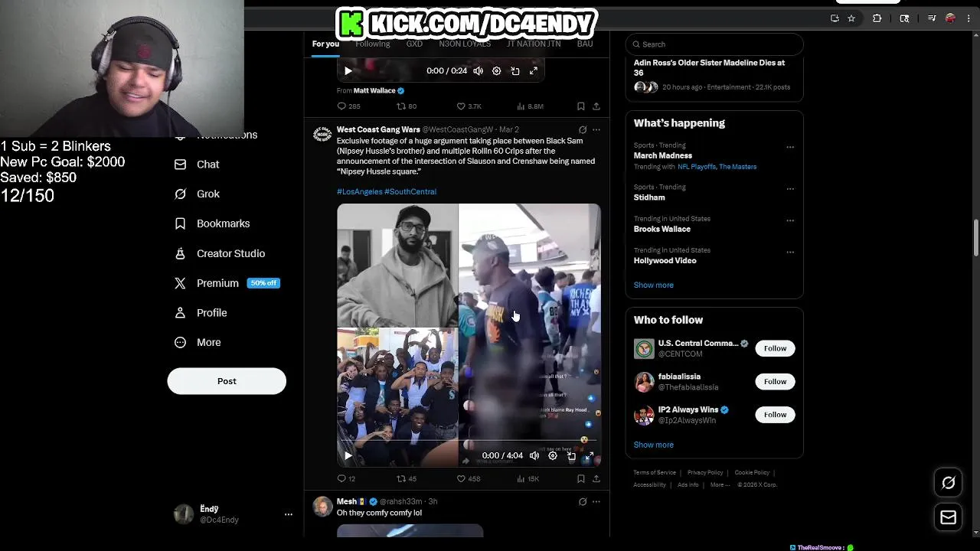Mute the 4:04 video
The height and width of the screenshot is (551, 980).
point(534,456)
